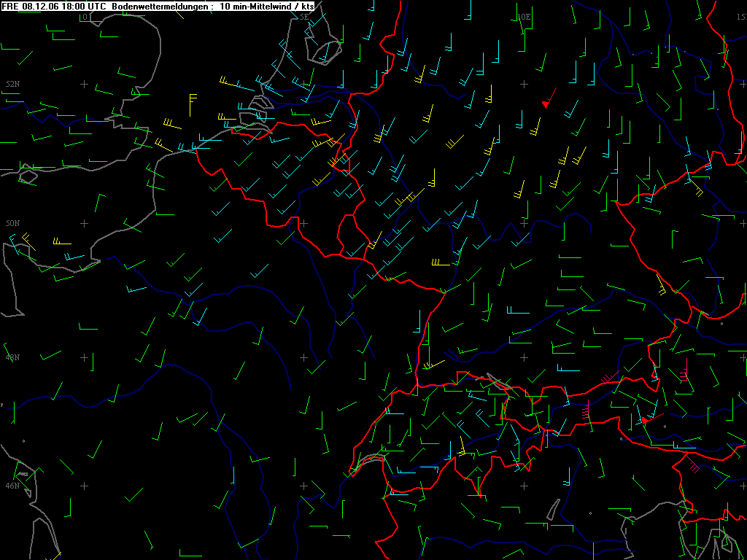
Task: Select the yellow pennant wind flag over the North Sea
Action: [192, 104]
